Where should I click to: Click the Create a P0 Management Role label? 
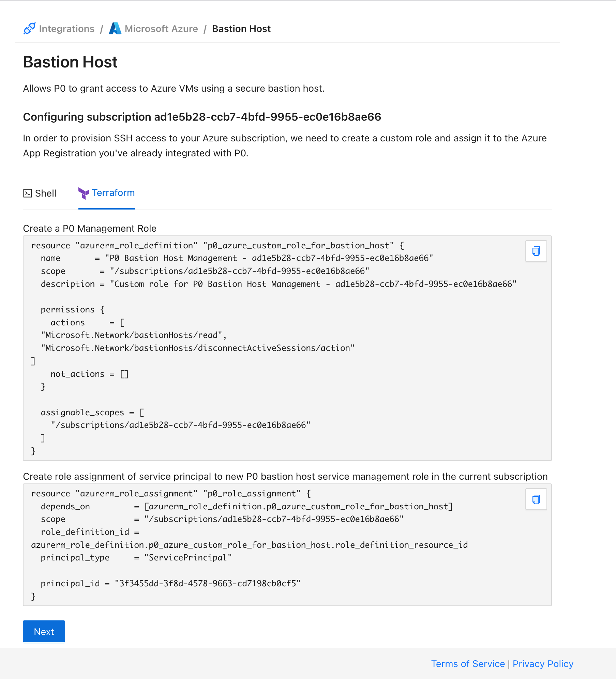(x=90, y=228)
